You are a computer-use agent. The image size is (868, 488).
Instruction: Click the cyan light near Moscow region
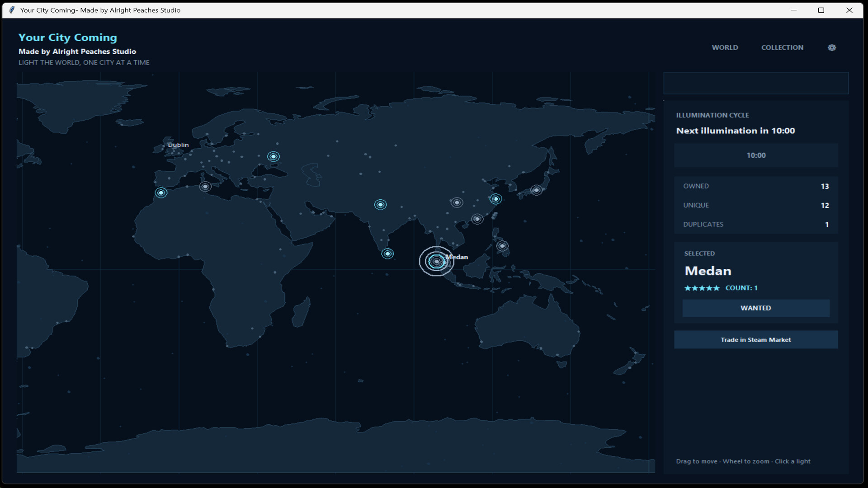point(273,156)
